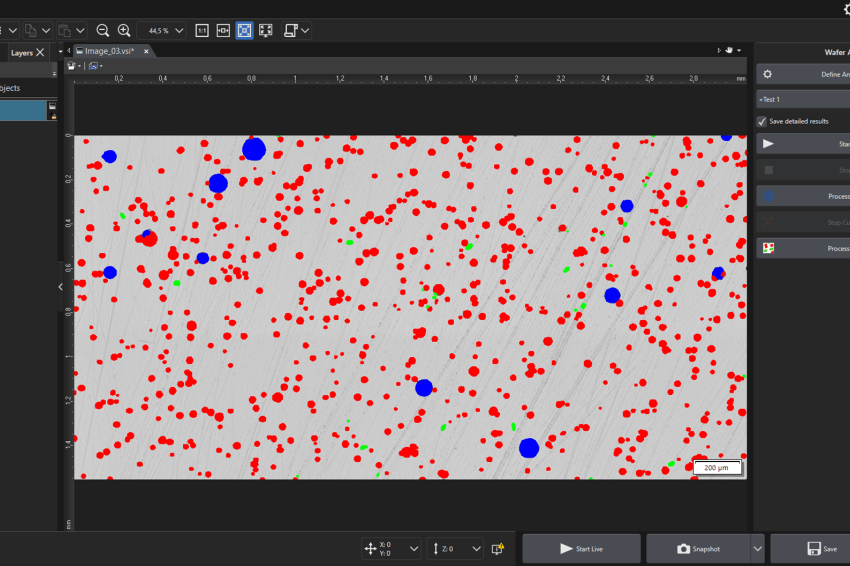Click the settings gear icon in top-right corner
Viewport: 850px width, 566px height.
[x=847, y=9]
